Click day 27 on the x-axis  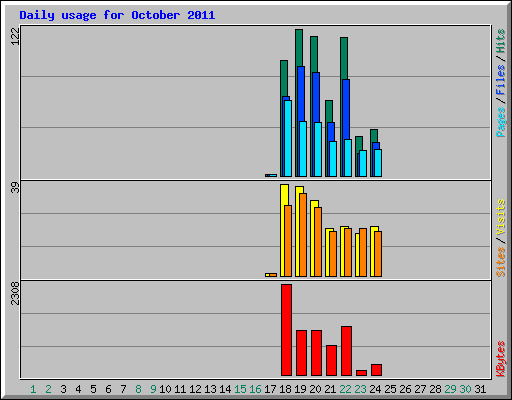click(420, 389)
